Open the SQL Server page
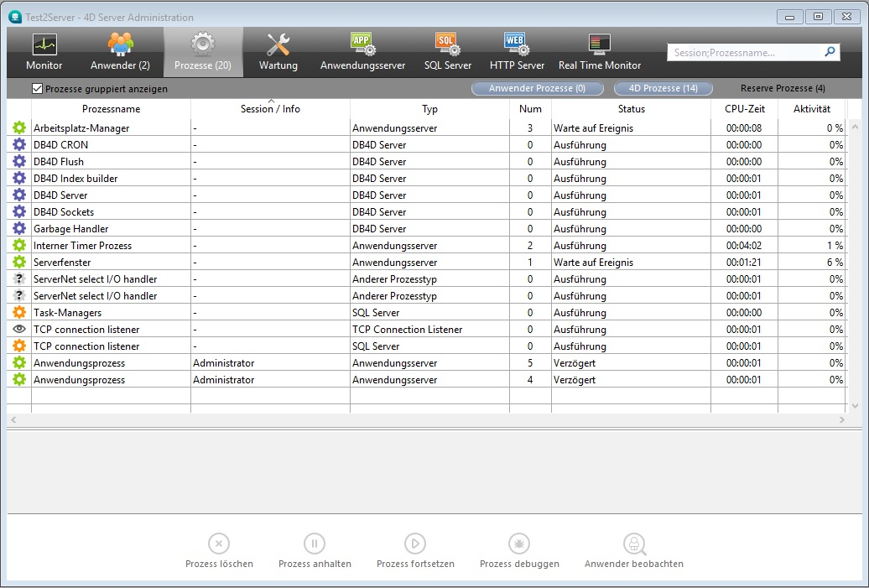 point(447,44)
